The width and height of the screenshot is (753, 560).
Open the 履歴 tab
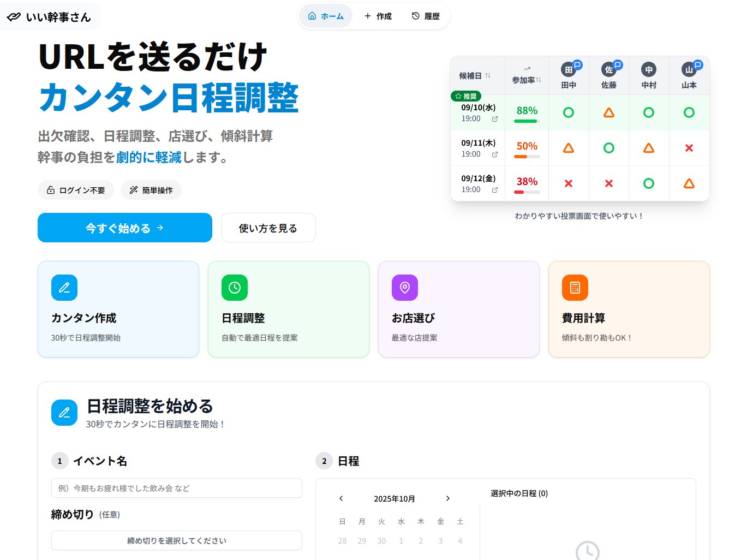click(x=426, y=16)
